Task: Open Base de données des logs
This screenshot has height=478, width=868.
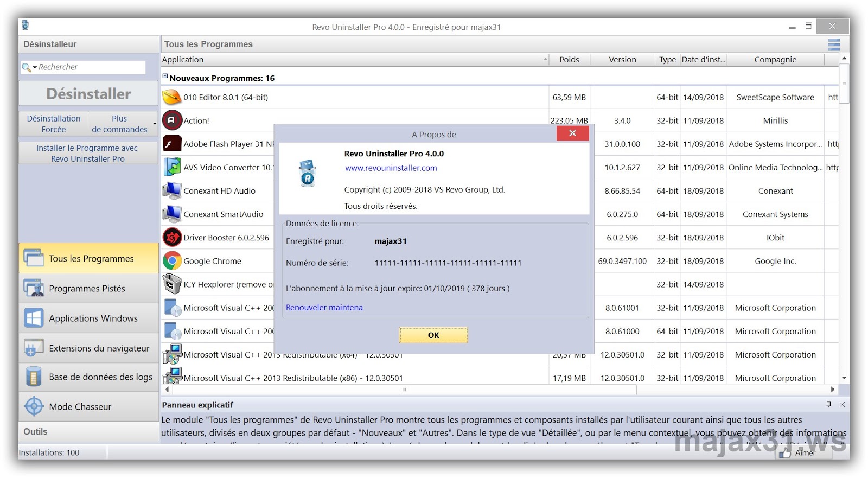Action: [89, 377]
